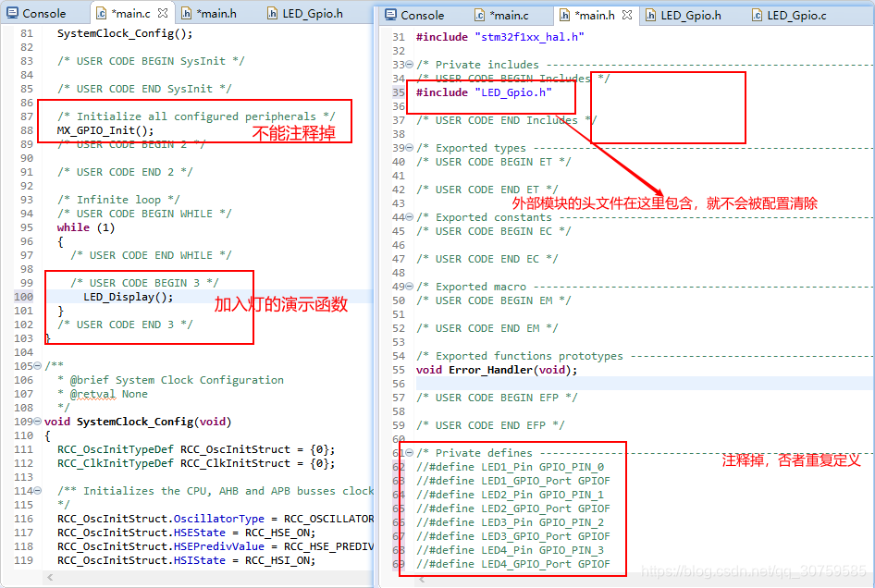Click empty highlighted line 56 in main.h

click(645, 384)
